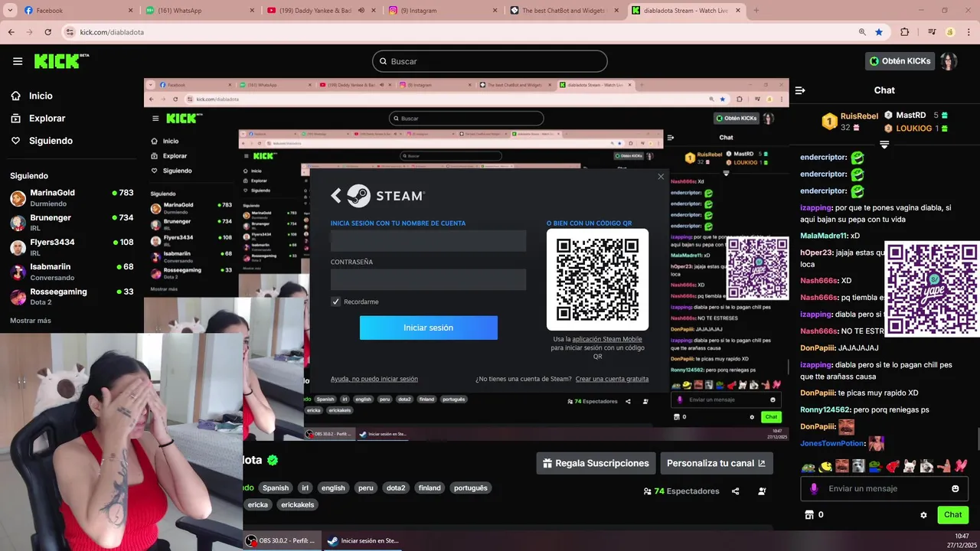Open Chrome zoom magnifier icon

click(862, 32)
